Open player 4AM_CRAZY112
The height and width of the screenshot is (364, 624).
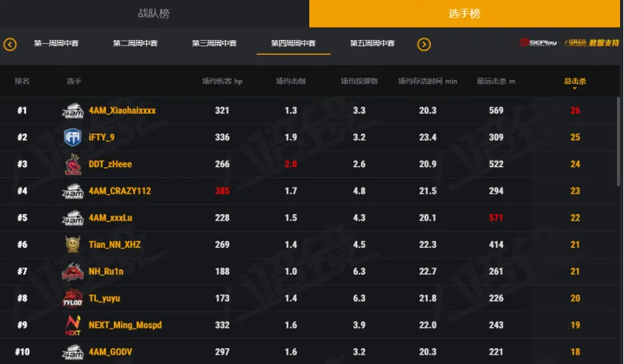120,191
